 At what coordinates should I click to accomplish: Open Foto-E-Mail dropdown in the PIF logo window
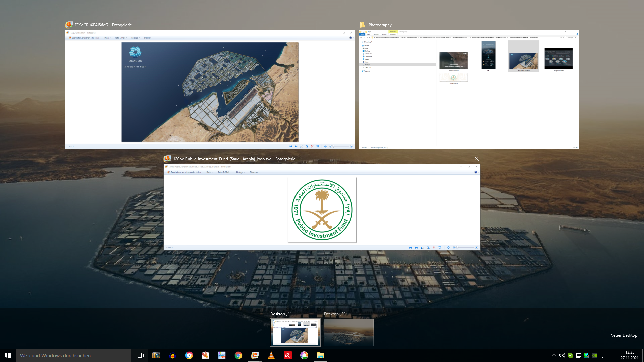tap(224, 172)
